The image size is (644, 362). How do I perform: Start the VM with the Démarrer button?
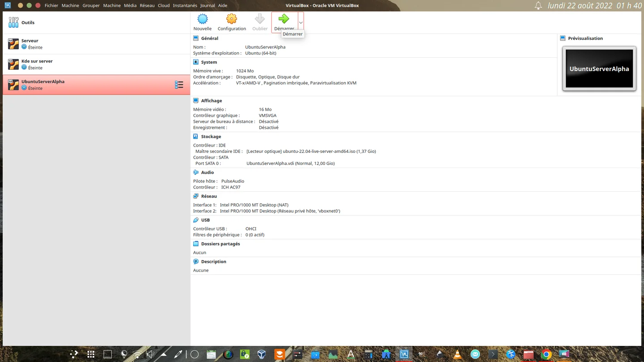pos(284,22)
